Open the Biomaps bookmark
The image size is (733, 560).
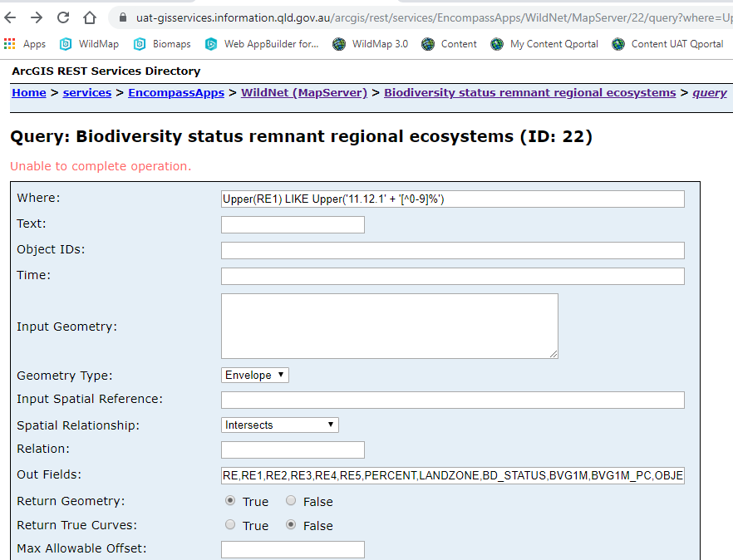click(x=162, y=44)
